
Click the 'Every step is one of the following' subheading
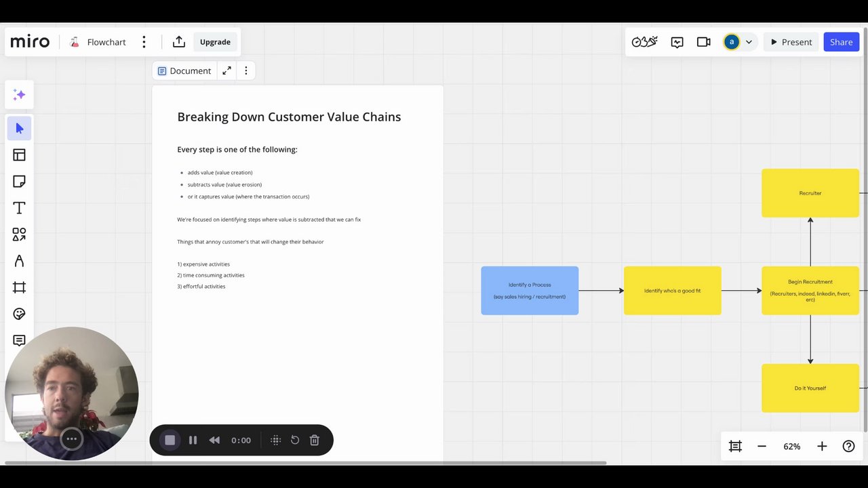coord(237,149)
